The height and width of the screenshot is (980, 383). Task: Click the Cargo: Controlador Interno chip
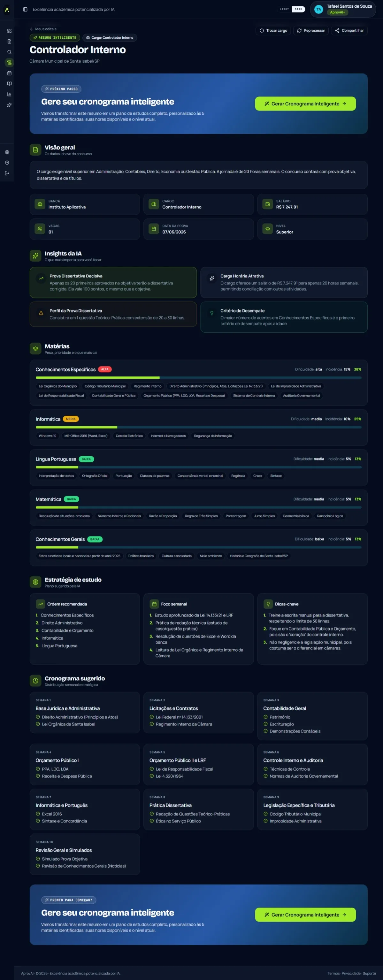(110, 38)
